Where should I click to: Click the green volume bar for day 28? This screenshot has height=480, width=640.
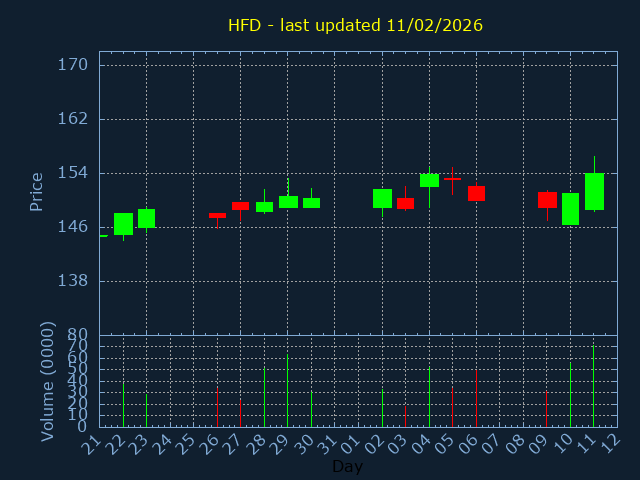(x=264, y=397)
